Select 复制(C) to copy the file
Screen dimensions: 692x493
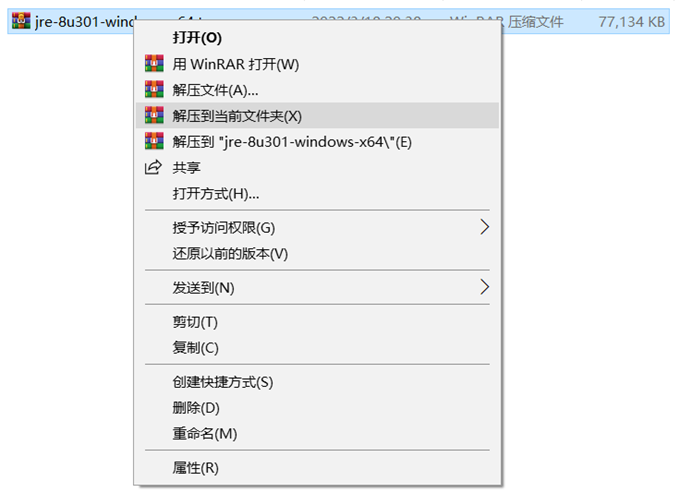pos(195,348)
